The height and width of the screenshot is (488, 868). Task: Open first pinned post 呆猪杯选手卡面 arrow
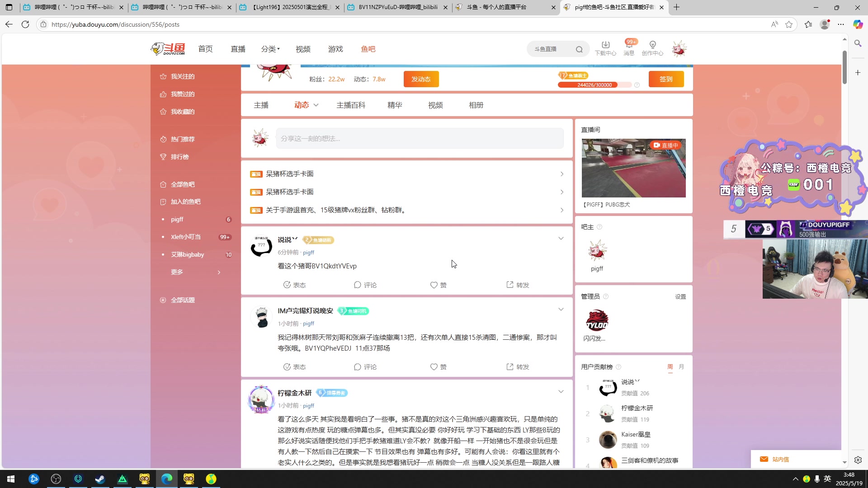[562, 174]
